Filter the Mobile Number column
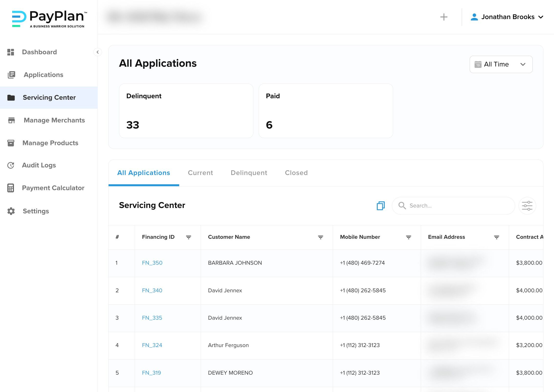The image size is (554, 392). tap(409, 237)
